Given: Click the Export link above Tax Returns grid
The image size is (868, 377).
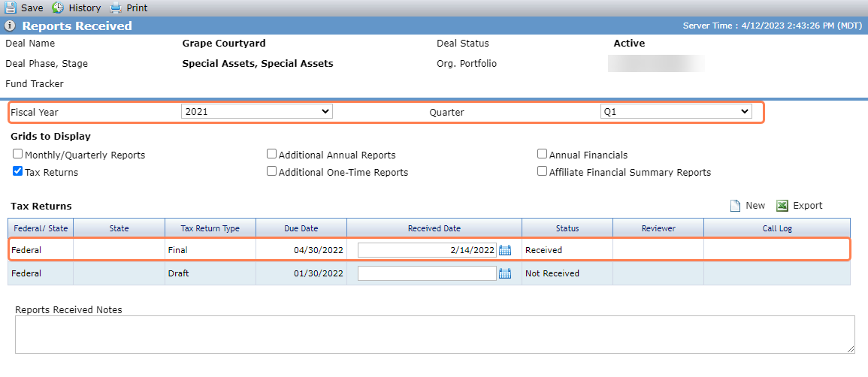Looking at the screenshot, I should click(808, 206).
